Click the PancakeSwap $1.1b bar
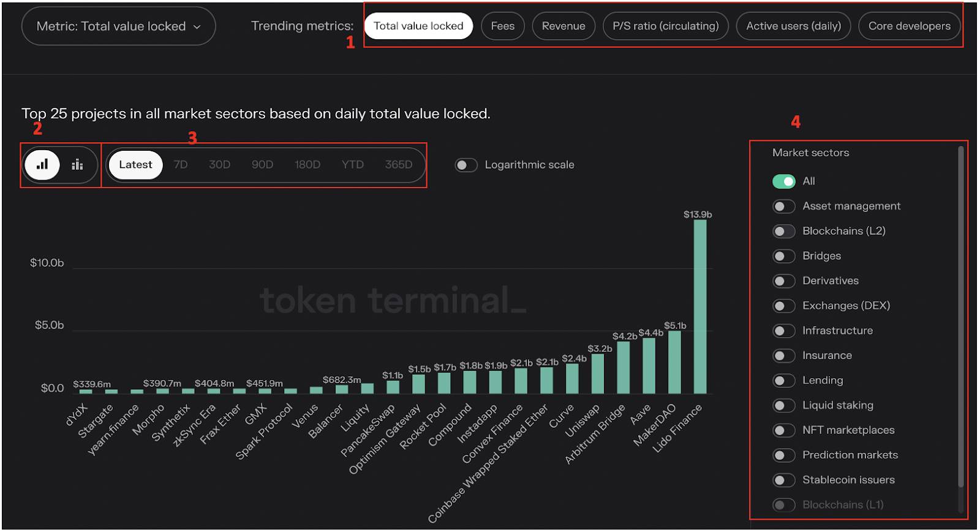980x532 pixels. 393,387
